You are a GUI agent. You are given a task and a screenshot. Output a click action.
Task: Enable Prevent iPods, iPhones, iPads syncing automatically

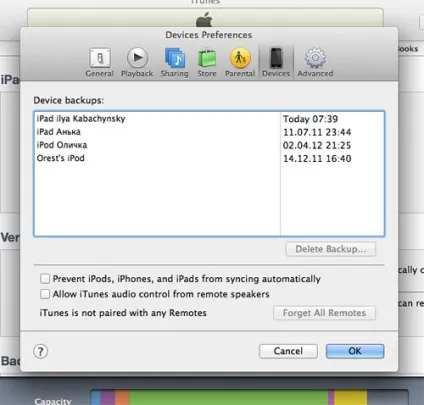(45, 279)
